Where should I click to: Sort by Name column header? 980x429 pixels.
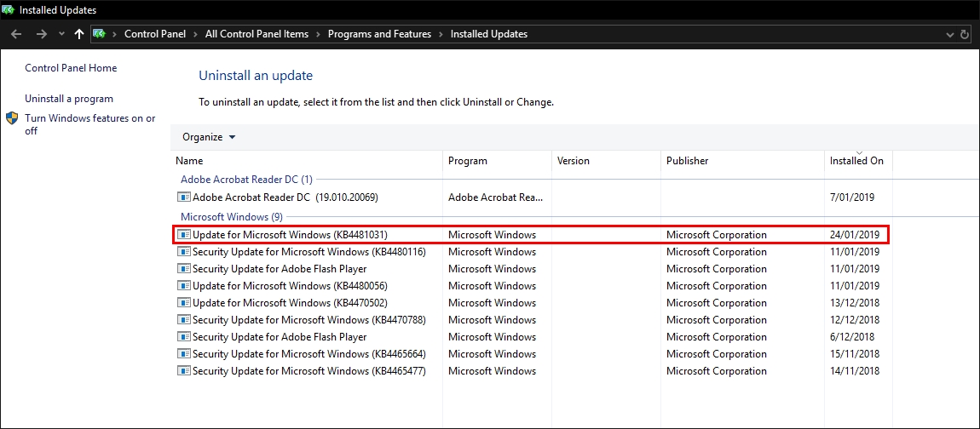[x=307, y=161]
